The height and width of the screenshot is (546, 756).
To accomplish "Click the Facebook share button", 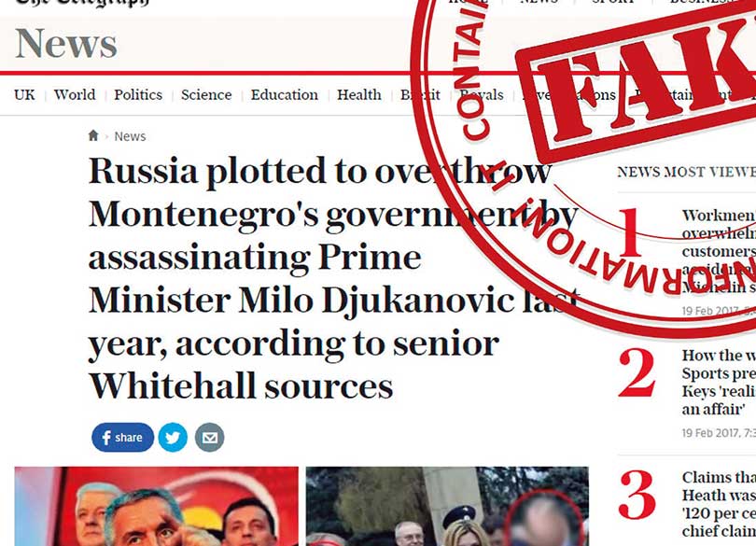I will 122,438.
